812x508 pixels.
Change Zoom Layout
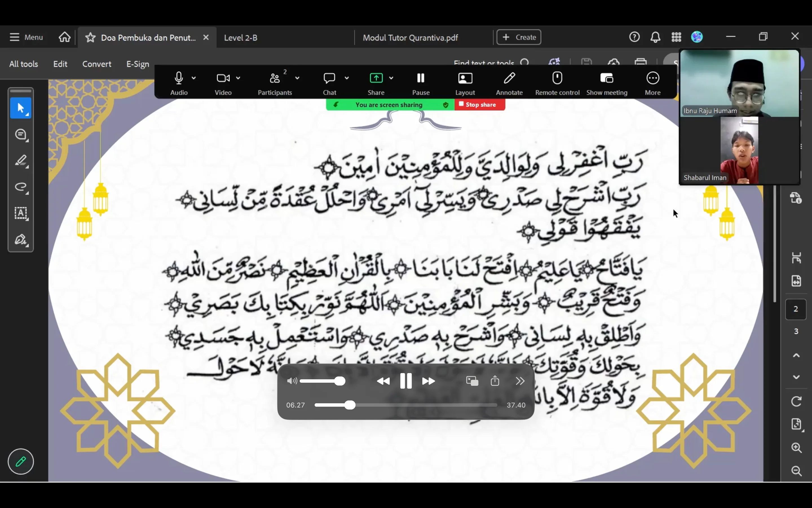click(465, 83)
